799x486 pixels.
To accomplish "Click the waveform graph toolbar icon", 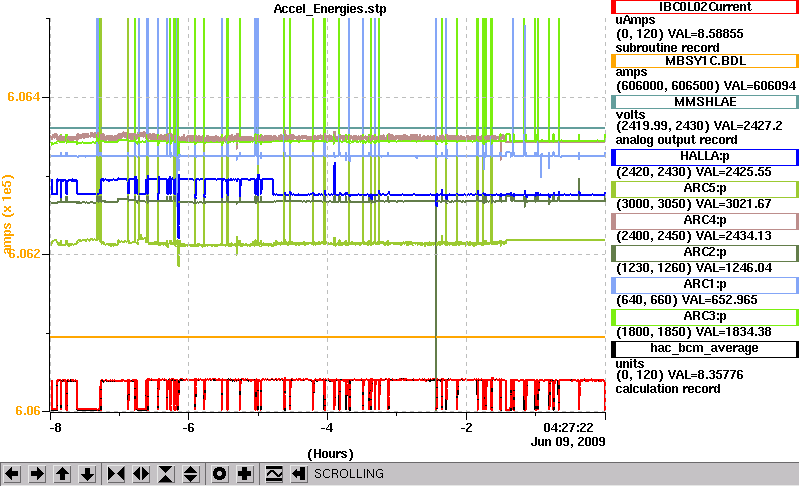I will (x=274, y=474).
